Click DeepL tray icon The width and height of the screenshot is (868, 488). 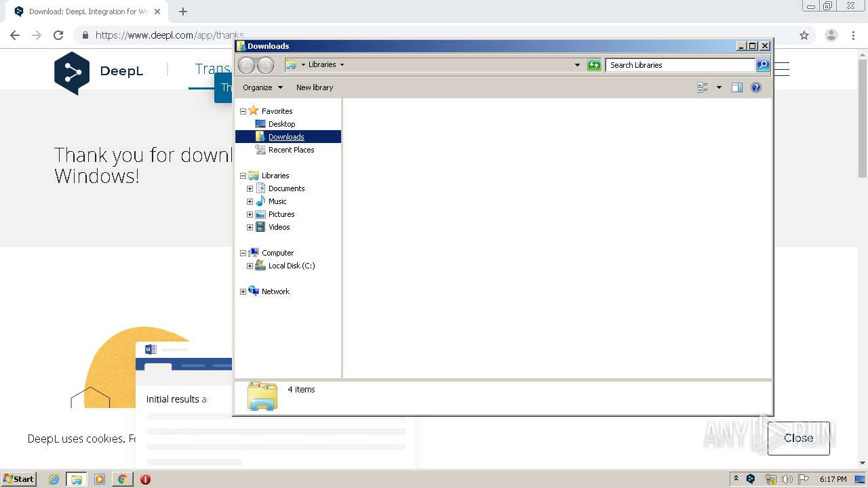pyautogui.click(x=751, y=479)
